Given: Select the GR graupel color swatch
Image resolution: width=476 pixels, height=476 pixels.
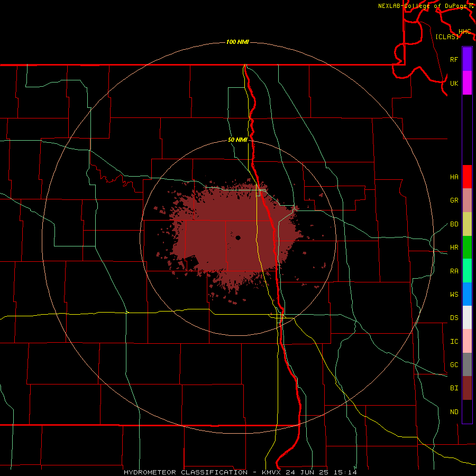Looking at the screenshot, I should [467, 200].
